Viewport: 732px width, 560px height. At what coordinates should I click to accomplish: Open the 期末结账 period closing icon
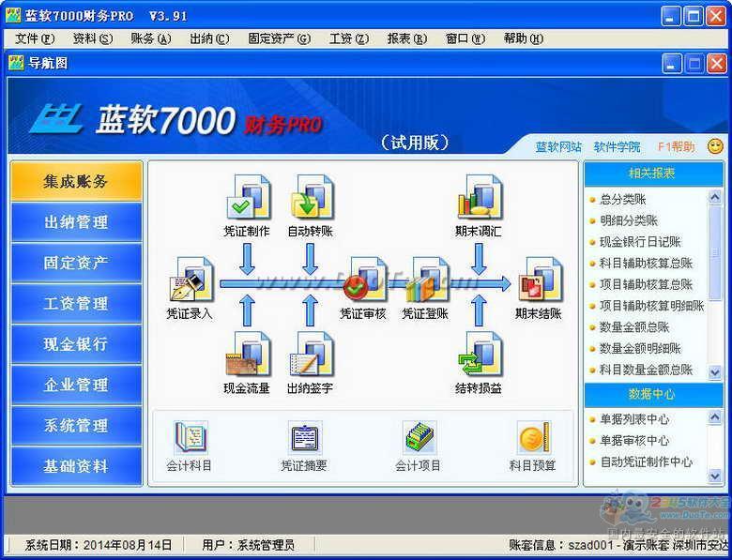click(x=539, y=280)
